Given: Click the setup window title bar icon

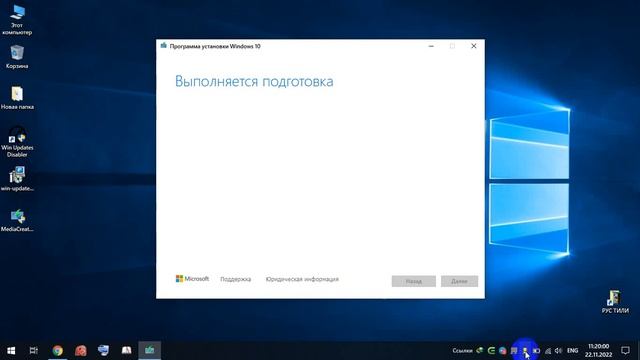Looking at the screenshot, I should point(164,46).
